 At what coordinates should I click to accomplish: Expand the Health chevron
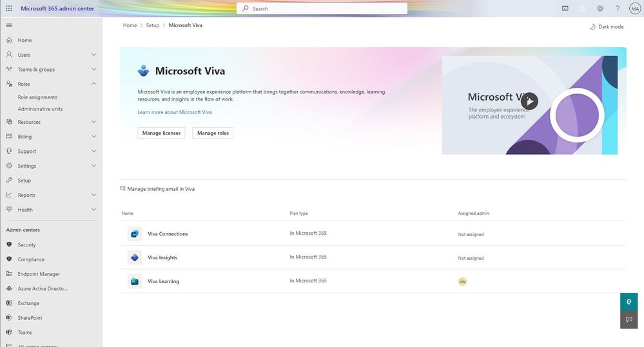[x=93, y=209]
